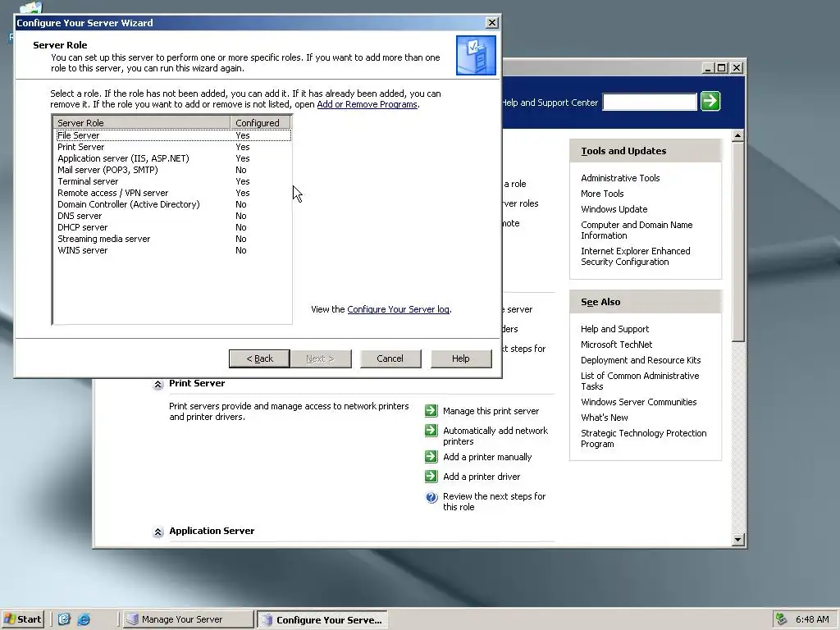Click Review the next steps for this role under Print Server
The height and width of the screenshot is (630, 840).
494,501
